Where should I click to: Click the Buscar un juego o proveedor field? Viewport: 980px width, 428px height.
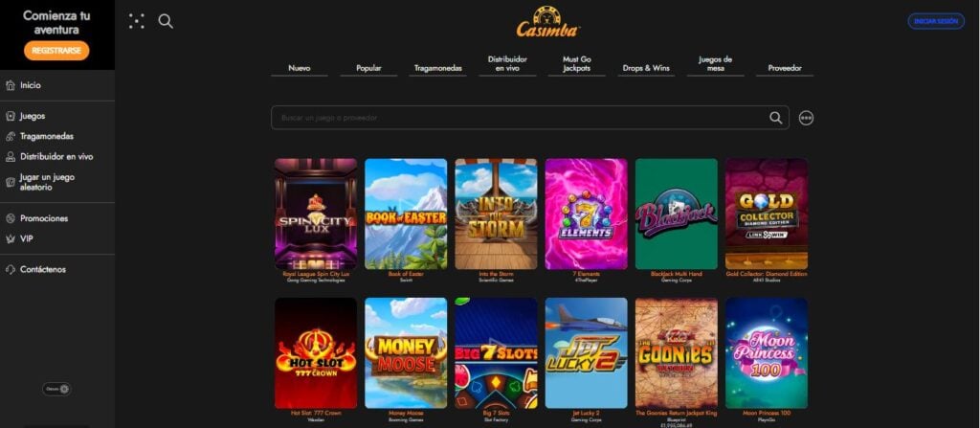click(x=519, y=118)
